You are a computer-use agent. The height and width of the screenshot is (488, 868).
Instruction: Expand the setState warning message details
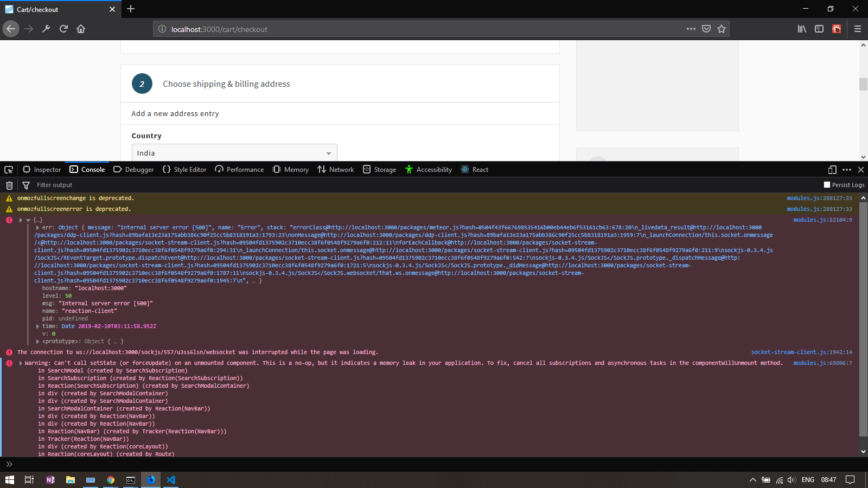tap(21, 363)
